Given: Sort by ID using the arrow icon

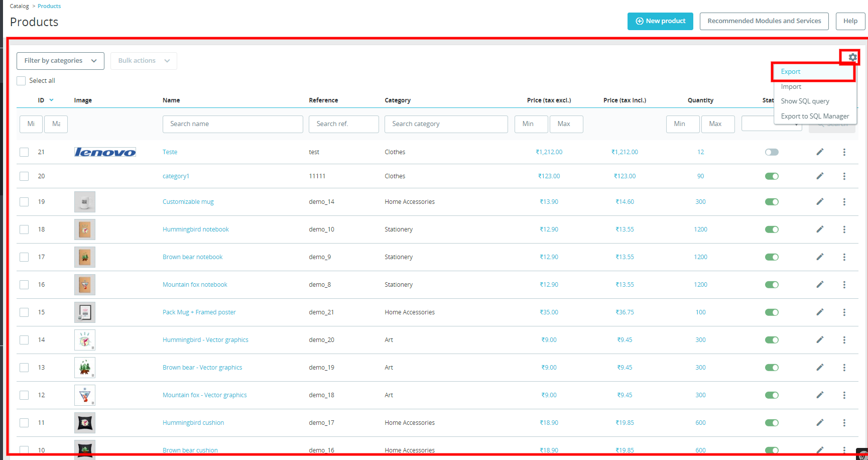Looking at the screenshot, I should click(x=51, y=100).
